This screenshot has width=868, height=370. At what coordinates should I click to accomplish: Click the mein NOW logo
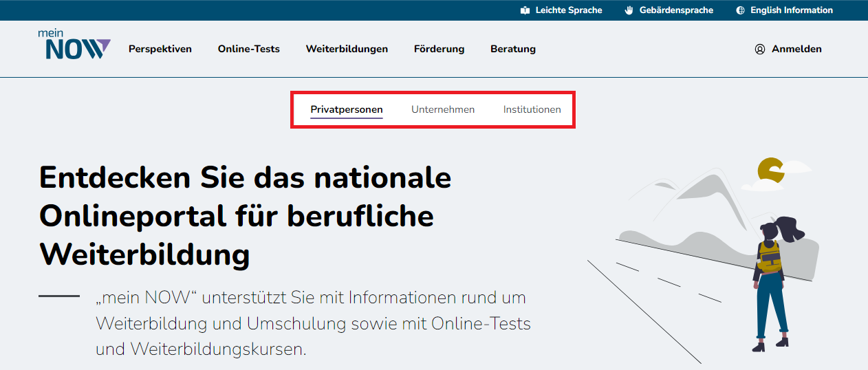[x=74, y=45]
